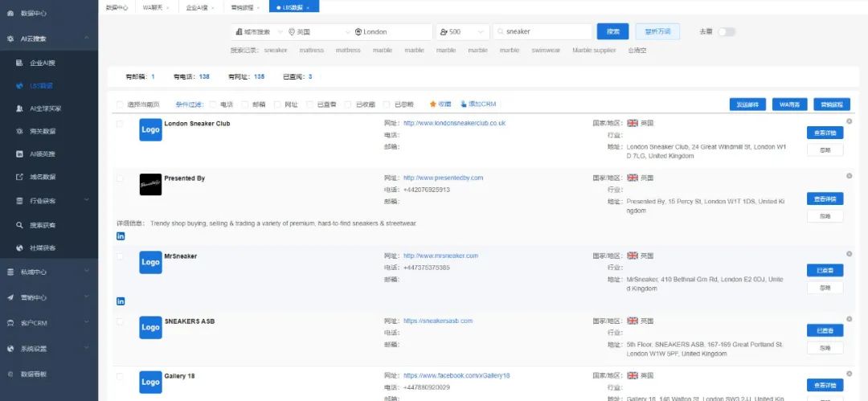Click the sneaker keyword input field
868x401 pixels.
pos(542,31)
